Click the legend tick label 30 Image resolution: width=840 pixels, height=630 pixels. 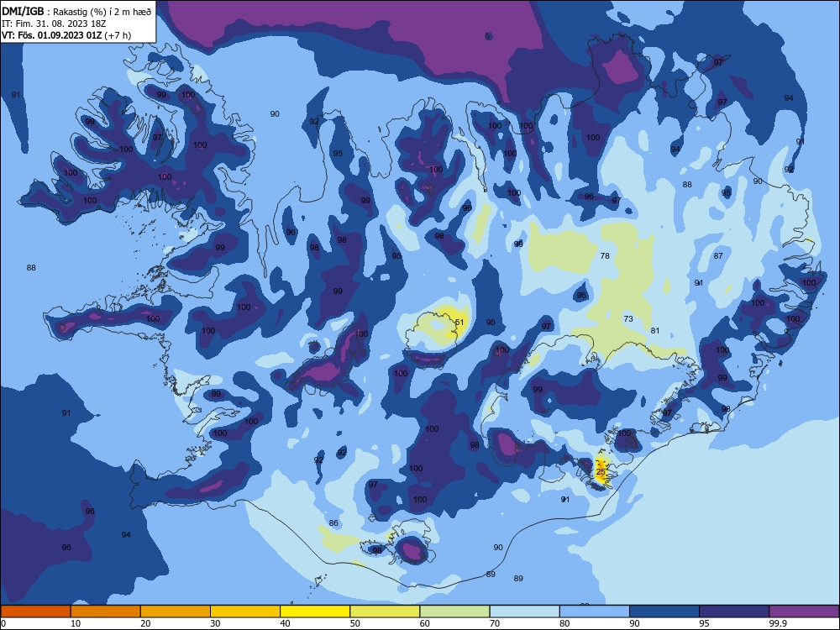pos(215,623)
